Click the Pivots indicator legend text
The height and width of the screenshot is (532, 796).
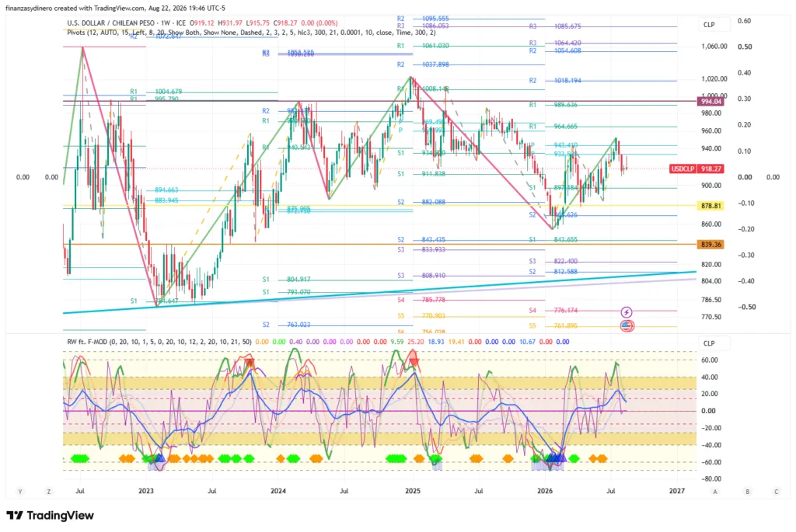pyautogui.click(x=251, y=33)
